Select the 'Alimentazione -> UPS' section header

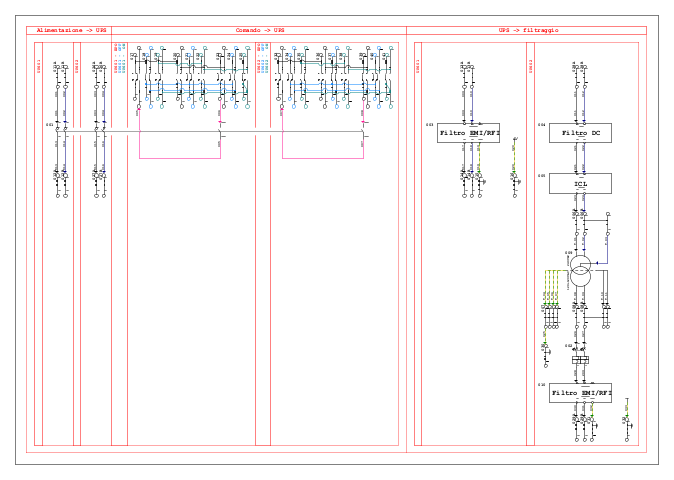click(71, 31)
